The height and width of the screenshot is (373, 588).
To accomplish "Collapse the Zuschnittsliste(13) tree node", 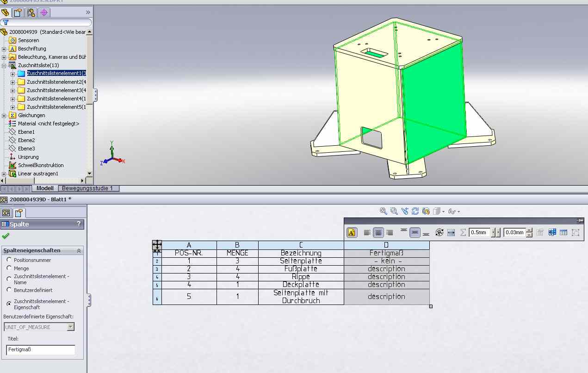I will pyautogui.click(x=4, y=65).
